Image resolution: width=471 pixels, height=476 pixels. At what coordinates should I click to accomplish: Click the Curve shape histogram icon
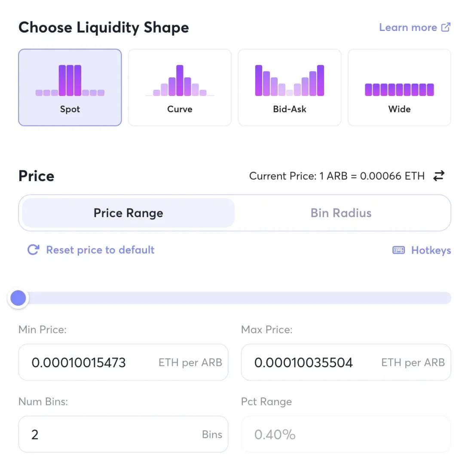click(x=180, y=81)
